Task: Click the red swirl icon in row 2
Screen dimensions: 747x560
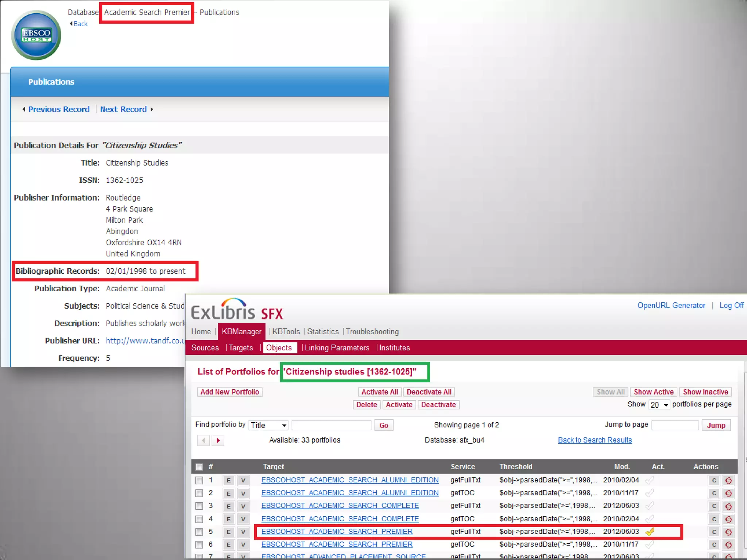Action: 728,494
